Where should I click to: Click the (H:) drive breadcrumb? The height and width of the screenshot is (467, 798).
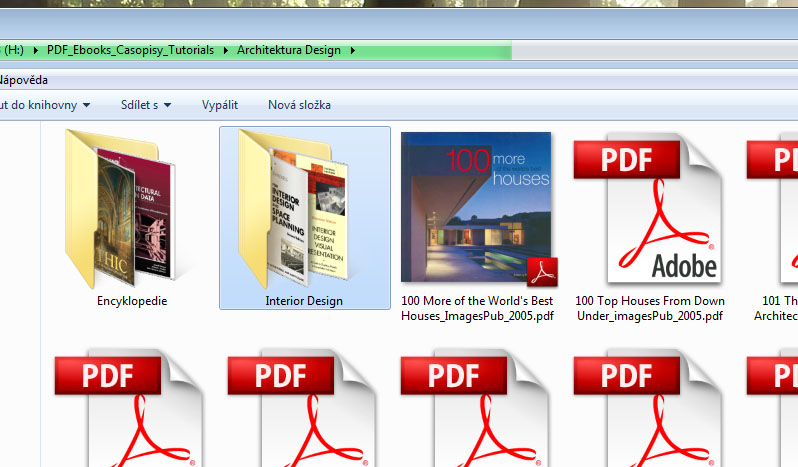tap(13, 50)
